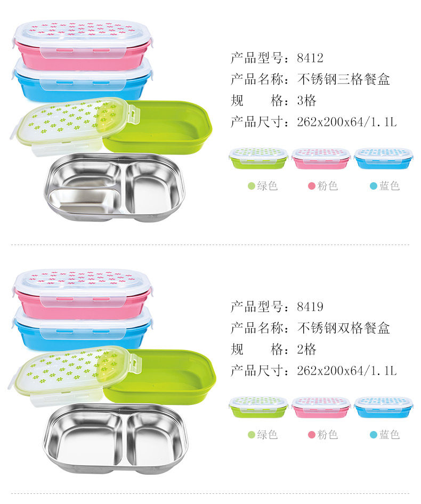Select the pink lunch box thumbnail for 8412
This screenshot has width=421, height=504.
pos(321,158)
